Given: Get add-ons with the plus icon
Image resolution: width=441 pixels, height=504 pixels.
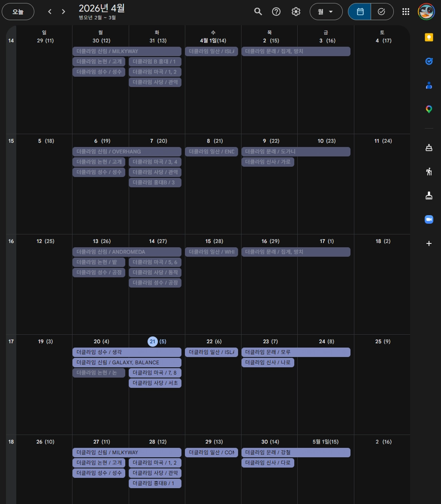Looking at the screenshot, I should (x=429, y=243).
